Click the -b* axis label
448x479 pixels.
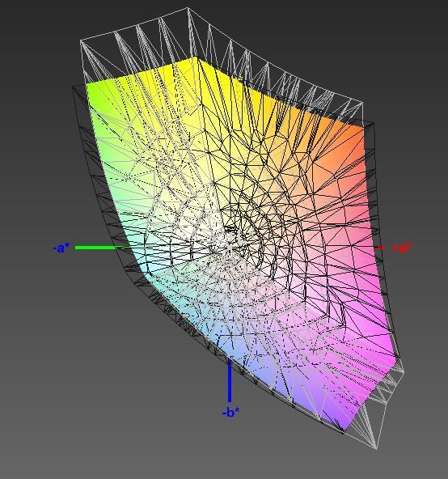click(x=230, y=413)
